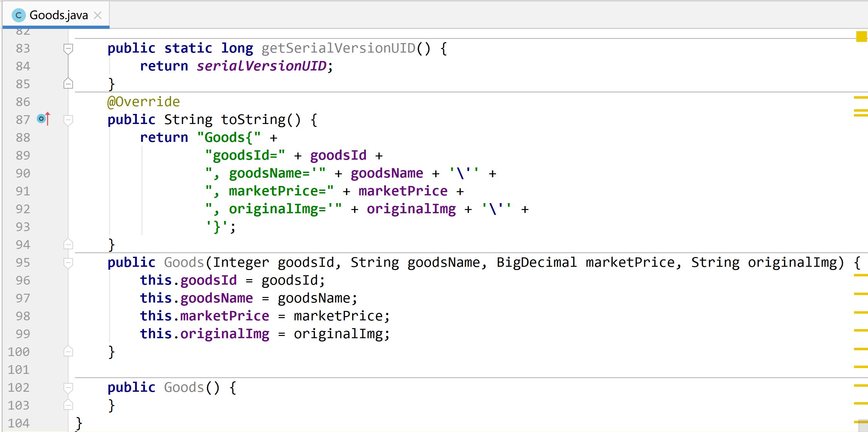
Task: Click goodsName variable on line 90
Action: coord(387,173)
